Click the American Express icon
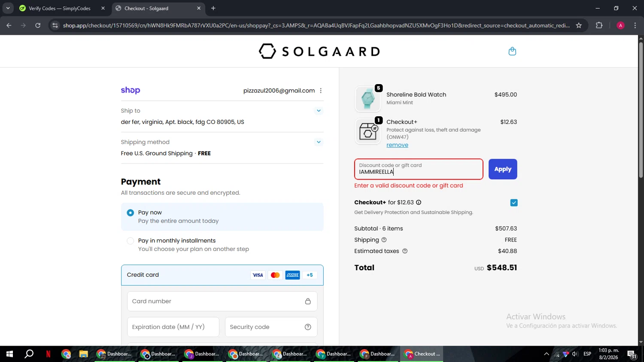Screen dimensions: 644x362 click(x=292, y=275)
